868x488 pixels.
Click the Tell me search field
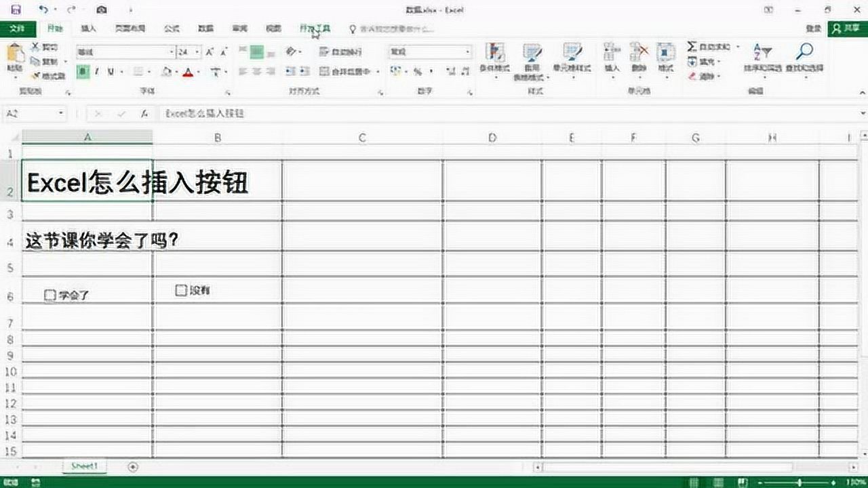pos(391,29)
